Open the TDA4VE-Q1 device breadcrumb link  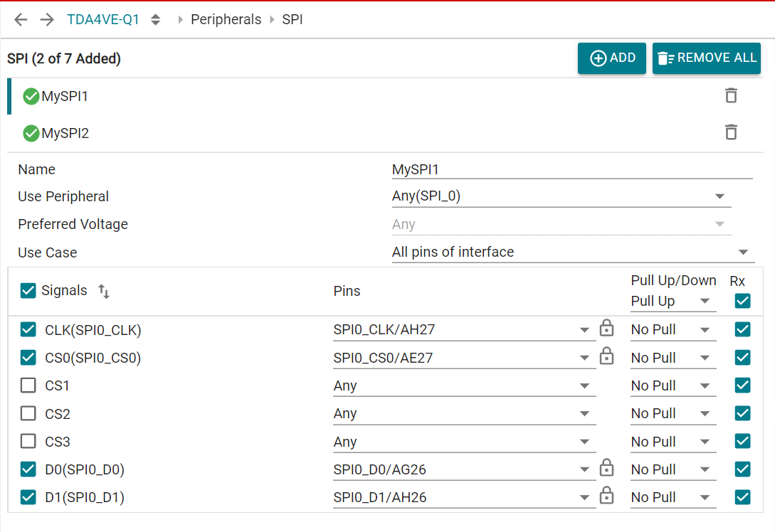tap(103, 19)
